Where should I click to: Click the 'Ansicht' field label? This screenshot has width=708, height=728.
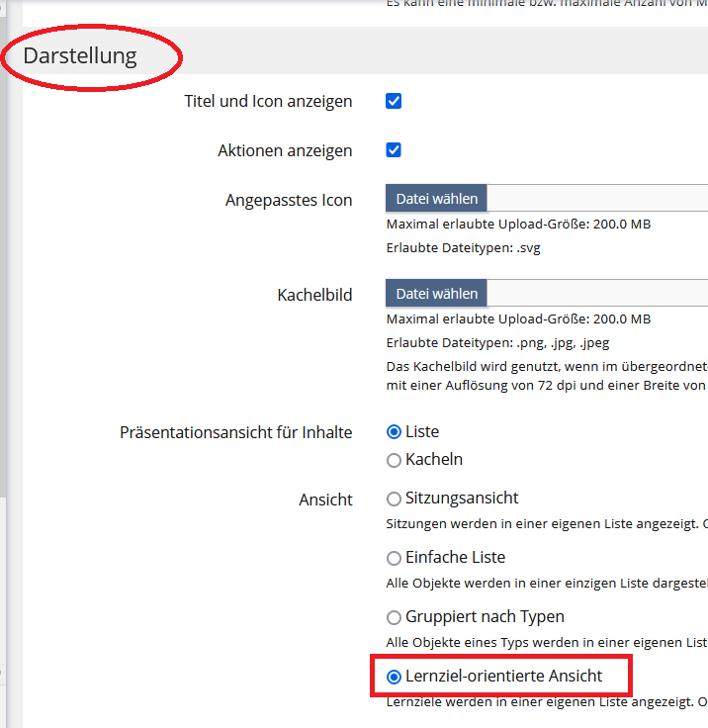click(x=325, y=500)
